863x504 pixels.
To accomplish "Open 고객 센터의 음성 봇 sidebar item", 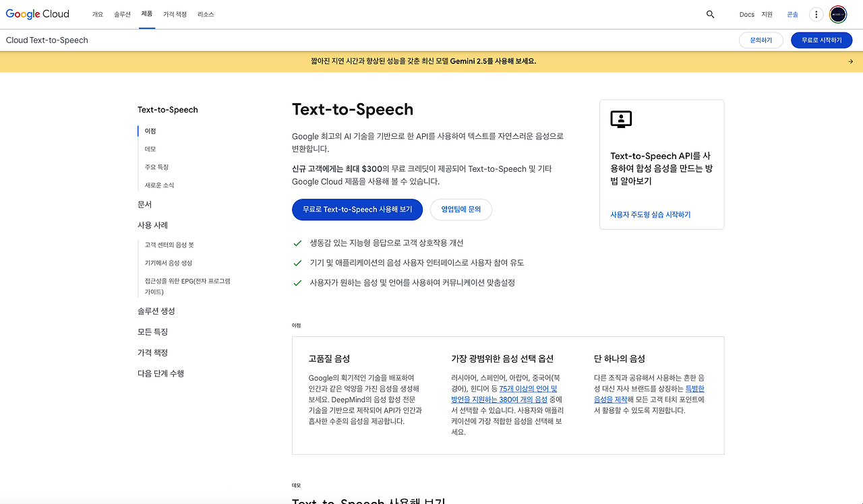I will [169, 245].
